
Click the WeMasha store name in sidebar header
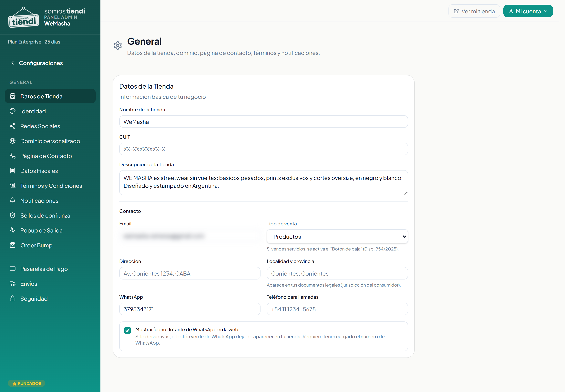click(x=57, y=24)
